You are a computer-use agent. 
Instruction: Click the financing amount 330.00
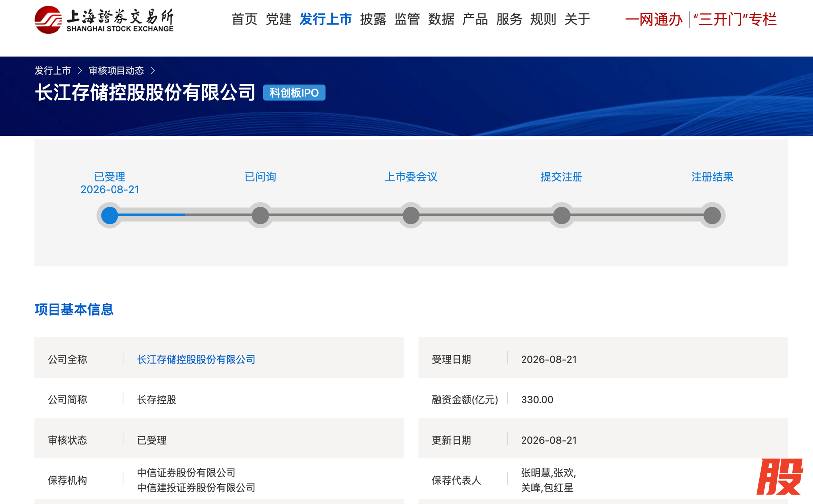click(x=537, y=399)
